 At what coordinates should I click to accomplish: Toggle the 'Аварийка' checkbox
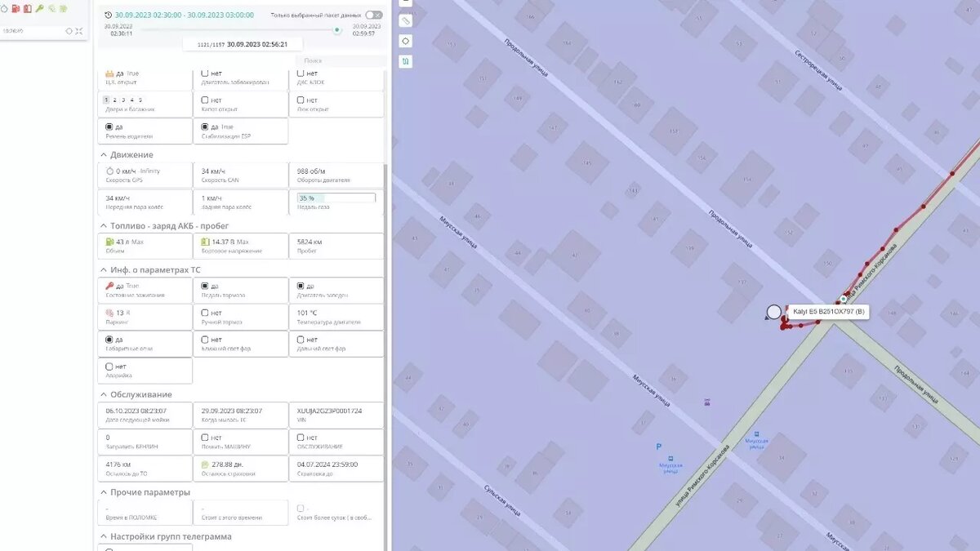(x=109, y=367)
